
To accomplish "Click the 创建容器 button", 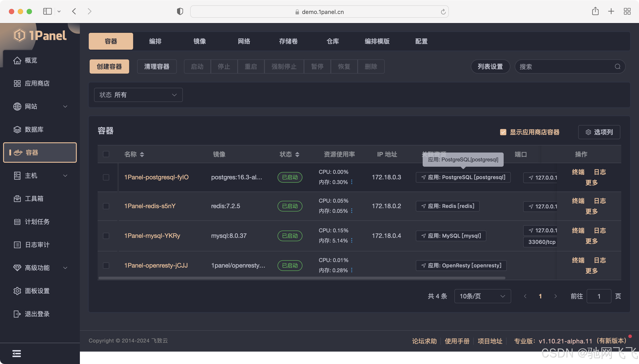I will coord(109,67).
